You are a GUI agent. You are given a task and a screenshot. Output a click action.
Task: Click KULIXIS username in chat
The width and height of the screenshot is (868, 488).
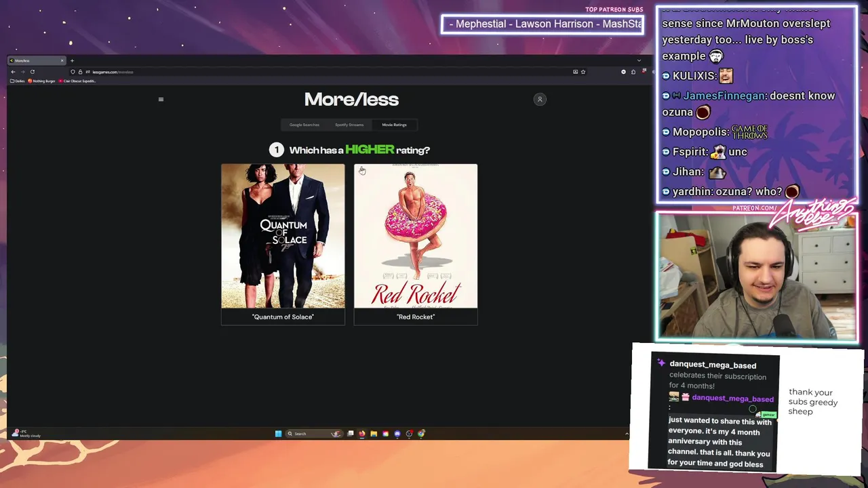pos(693,76)
